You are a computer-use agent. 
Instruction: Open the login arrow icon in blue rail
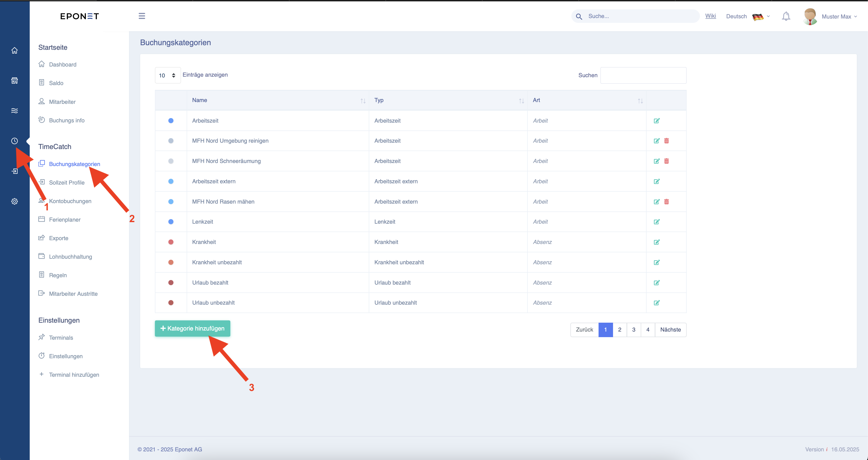coord(14,171)
